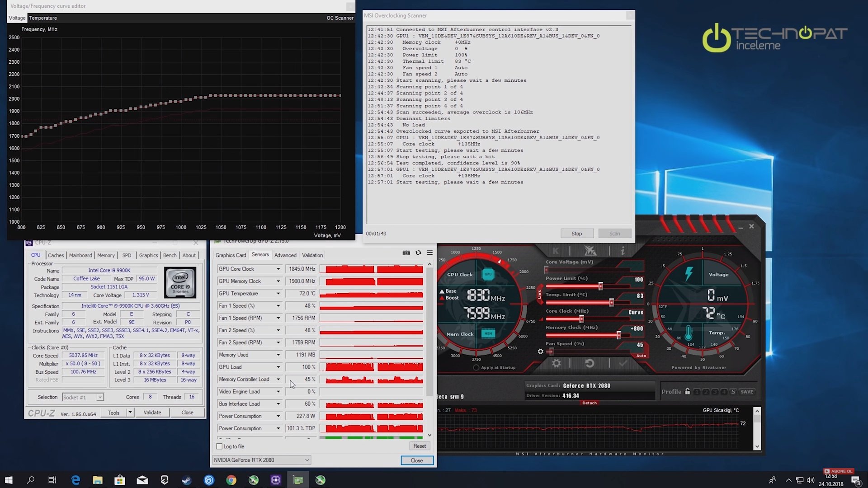Toggle Apply at Startup option
Viewport: 868px width, 488px height.
pos(476,368)
